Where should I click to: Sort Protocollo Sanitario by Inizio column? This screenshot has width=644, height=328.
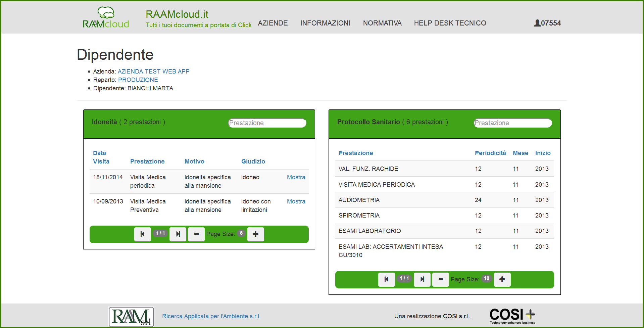click(x=543, y=153)
